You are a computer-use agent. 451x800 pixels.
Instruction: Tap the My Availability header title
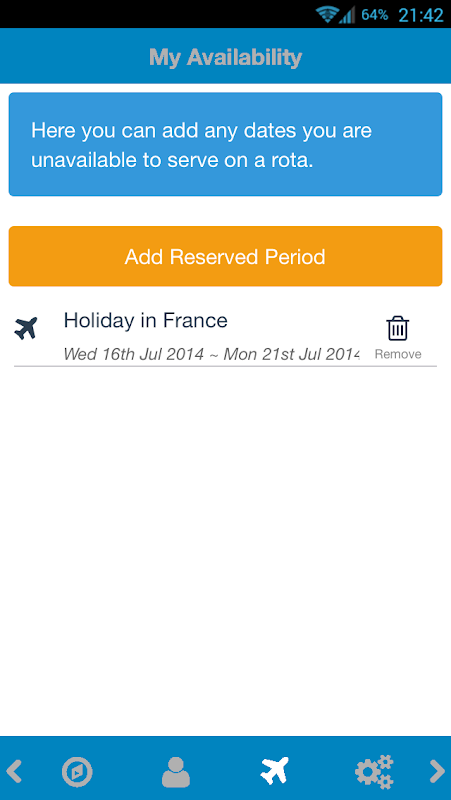click(226, 57)
